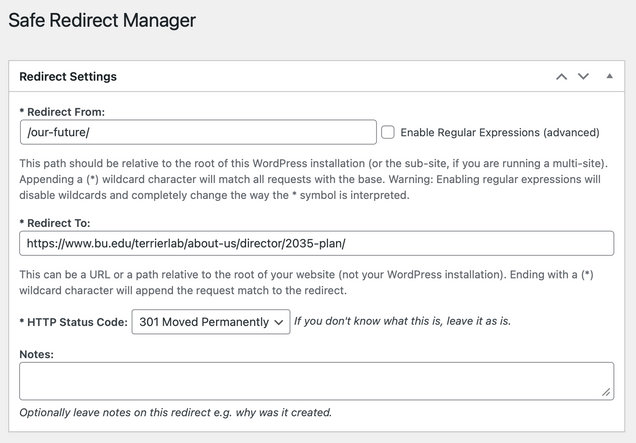Move Redirect Settings panel down
Screen dimensions: 636x443
click(x=583, y=77)
